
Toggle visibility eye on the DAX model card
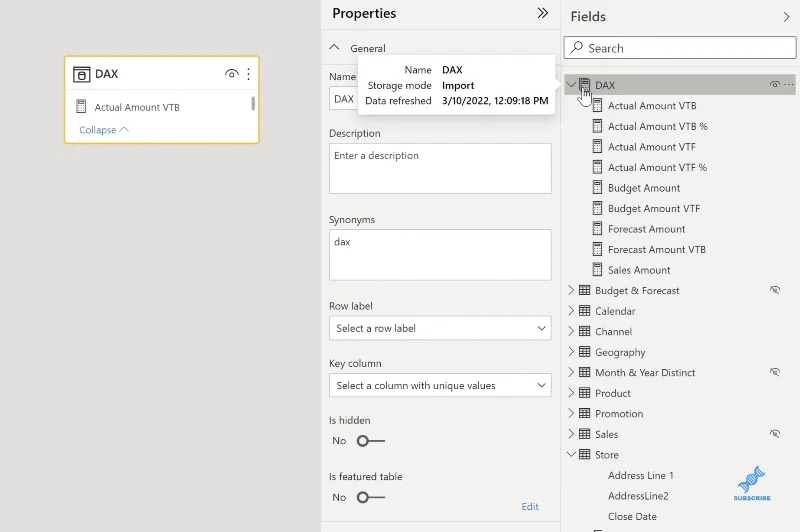click(231, 74)
